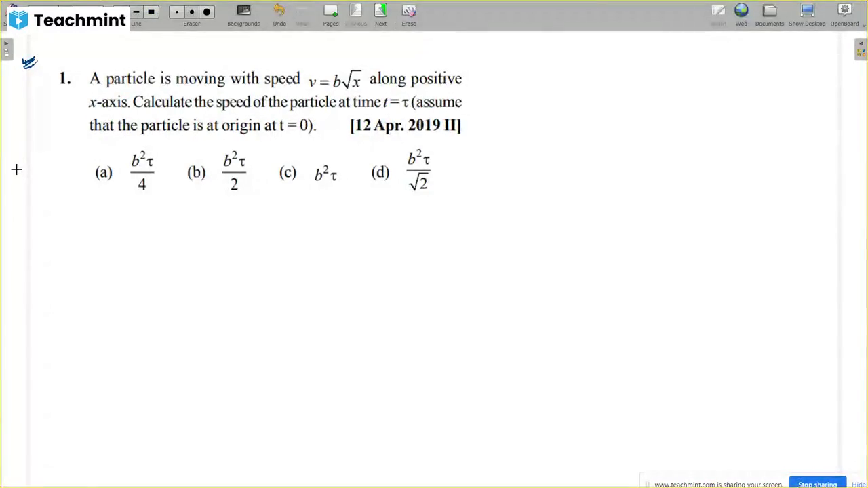Erase the whole page with Erase

click(409, 15)
